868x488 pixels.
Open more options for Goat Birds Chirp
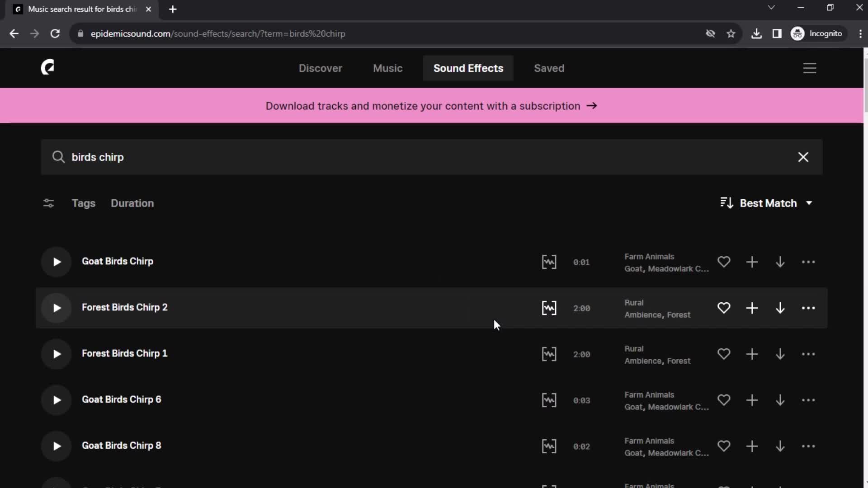tap(808, 262)
